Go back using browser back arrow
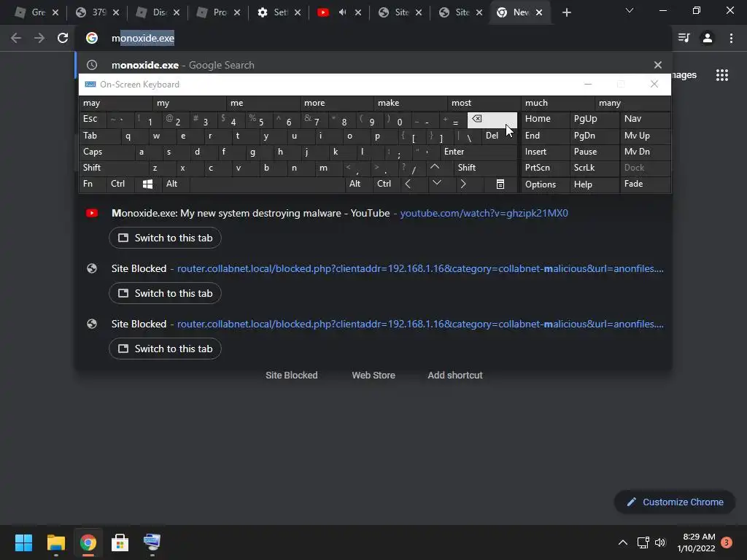747x560 pixels. [16, 38]
